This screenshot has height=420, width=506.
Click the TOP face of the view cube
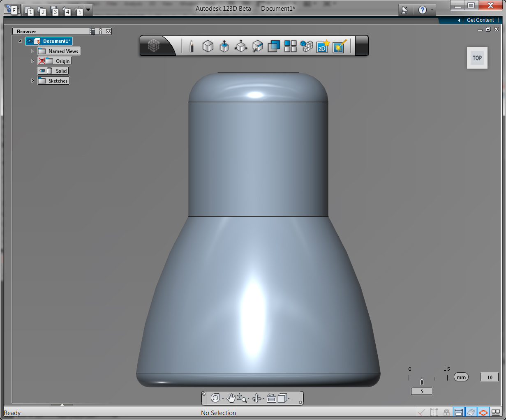[477, 58]
